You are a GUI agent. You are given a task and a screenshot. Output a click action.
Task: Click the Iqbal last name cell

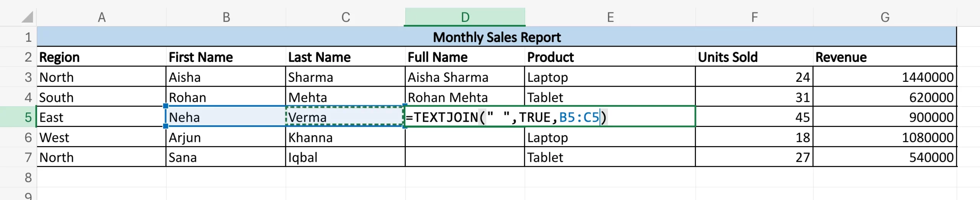point(345,157)
